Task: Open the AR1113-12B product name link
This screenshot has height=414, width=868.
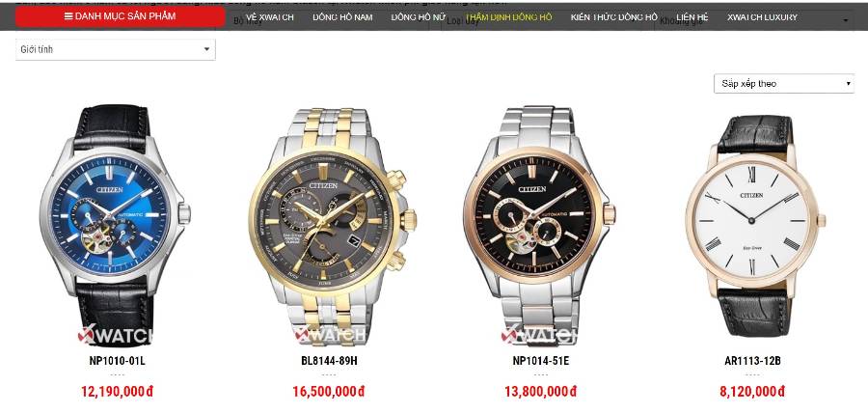Action: (x=752, y=361)
